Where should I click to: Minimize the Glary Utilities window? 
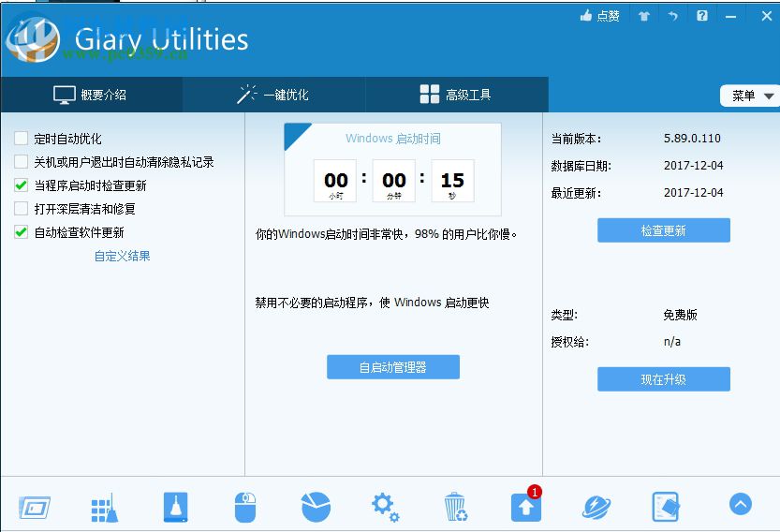click(x=730, y=17)
